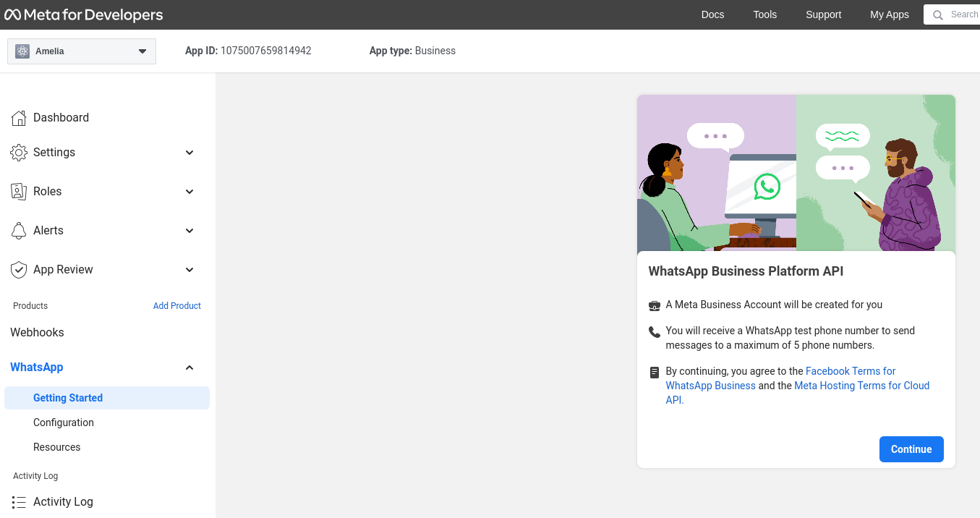The height and width of the screenshot is (518, 980).
Task: Expand the Settings section chevron
Action: [189, 153]
